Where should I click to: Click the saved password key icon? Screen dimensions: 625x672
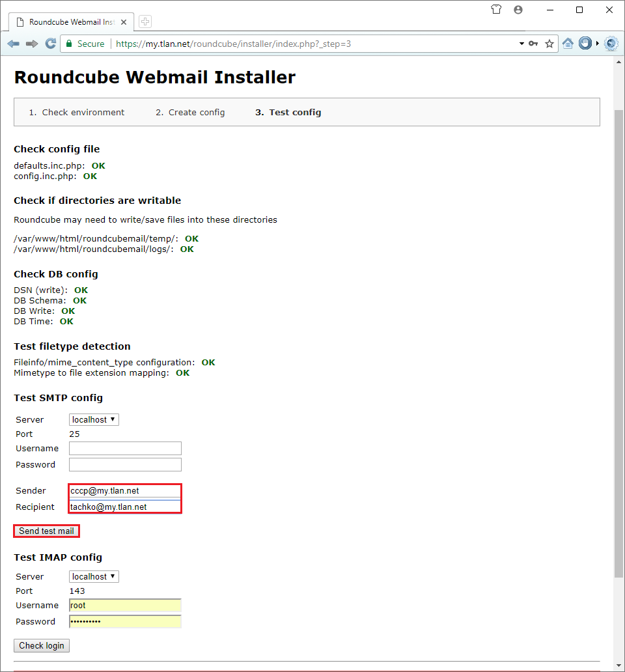(533, 44)
